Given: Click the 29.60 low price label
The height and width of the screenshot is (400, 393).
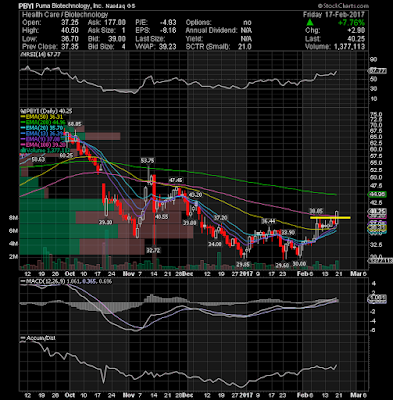Looking at the screenshot, I should point(282,265).
